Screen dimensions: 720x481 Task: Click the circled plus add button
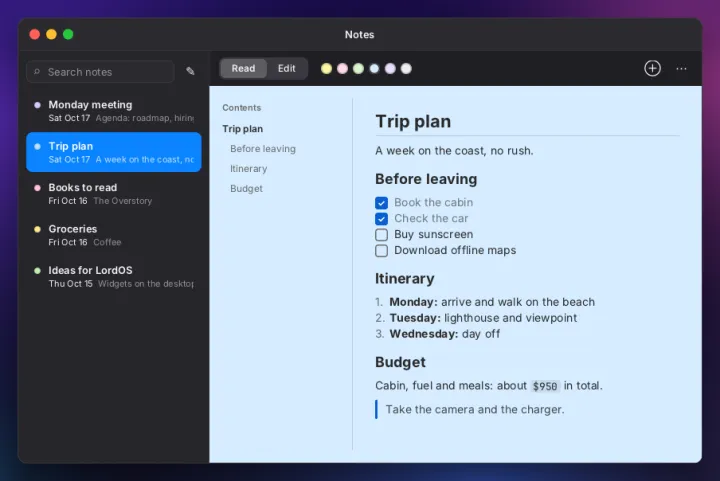(652, 68)
